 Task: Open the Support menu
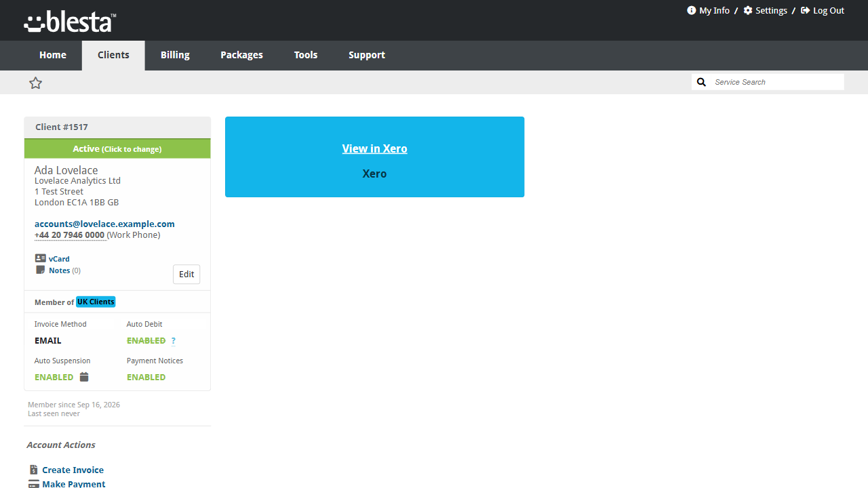(x=367, y=56)
